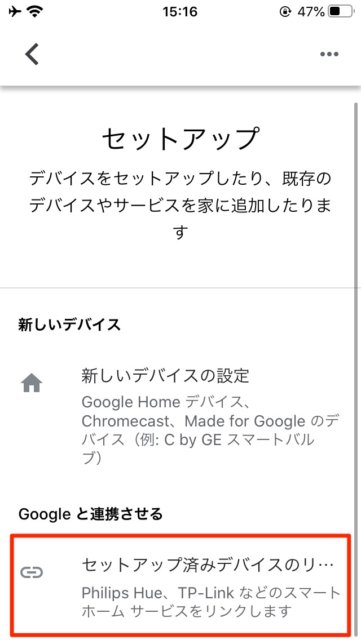
Task: Tap the rotation lock status icon
Action: click(285, 12)
